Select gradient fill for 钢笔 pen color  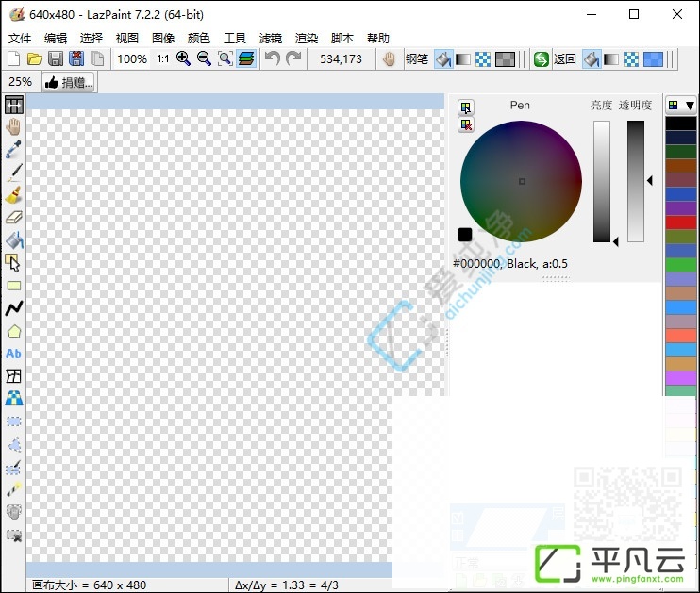(x=463, y=58)
